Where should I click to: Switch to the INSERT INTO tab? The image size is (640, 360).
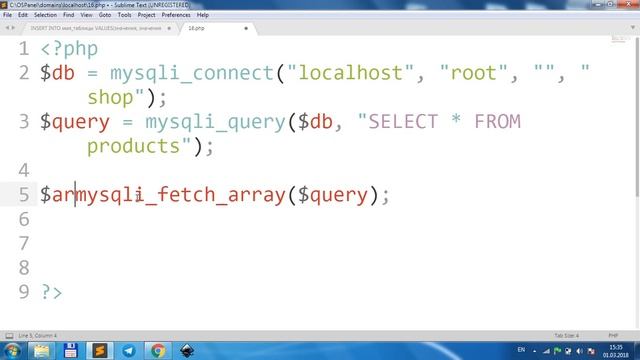[96, 28]
